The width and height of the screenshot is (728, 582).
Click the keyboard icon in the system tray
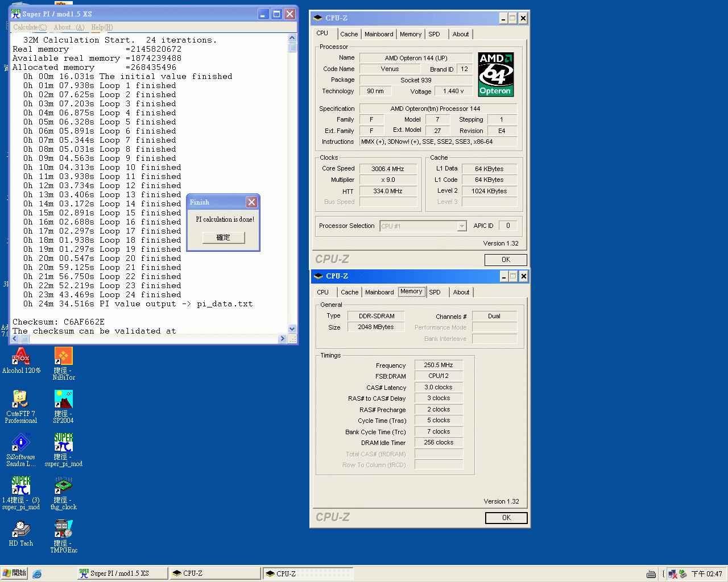[x=651, y=574]
